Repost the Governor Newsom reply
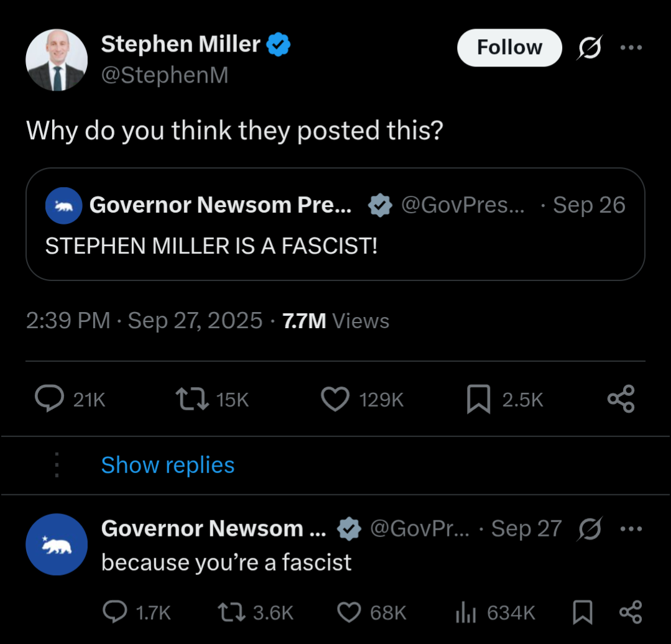 233,613
